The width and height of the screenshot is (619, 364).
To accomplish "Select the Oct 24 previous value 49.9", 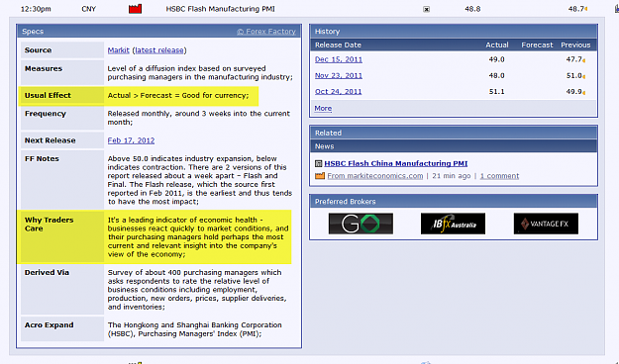I will tap(574, 91).
